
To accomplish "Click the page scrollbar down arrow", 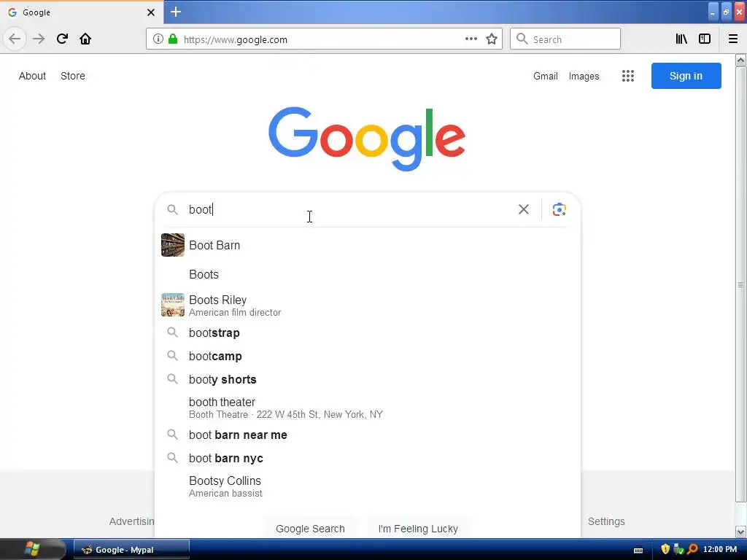I will coord(740,532).
